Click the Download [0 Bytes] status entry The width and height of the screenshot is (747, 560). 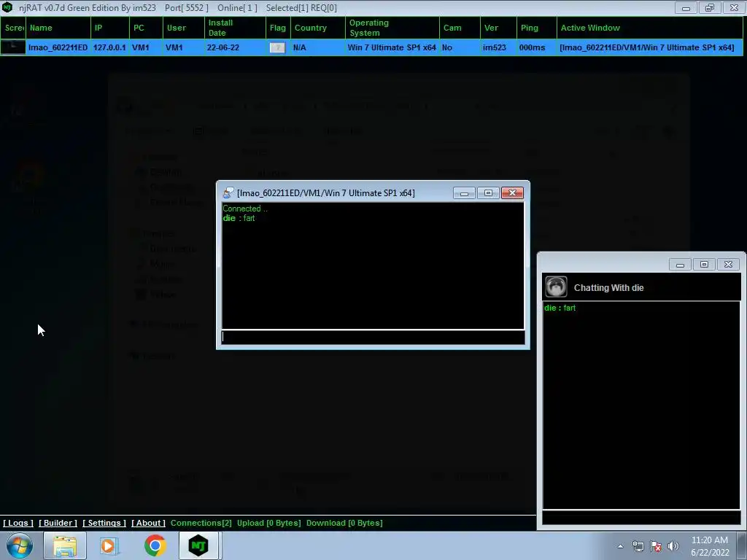click(344, 523)
